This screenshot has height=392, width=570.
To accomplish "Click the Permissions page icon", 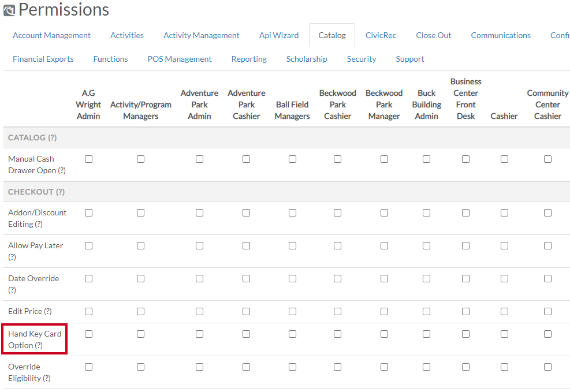I will [9, 10].
